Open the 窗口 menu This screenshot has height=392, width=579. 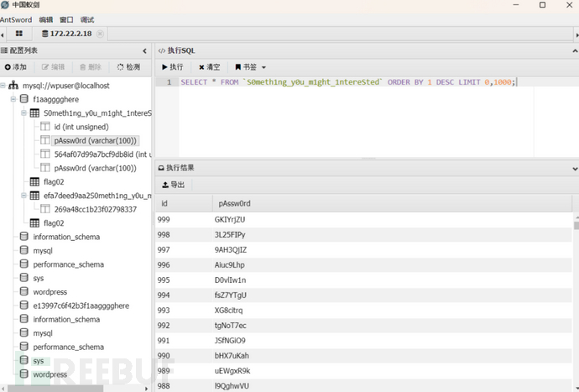click(x=66, y=19)
